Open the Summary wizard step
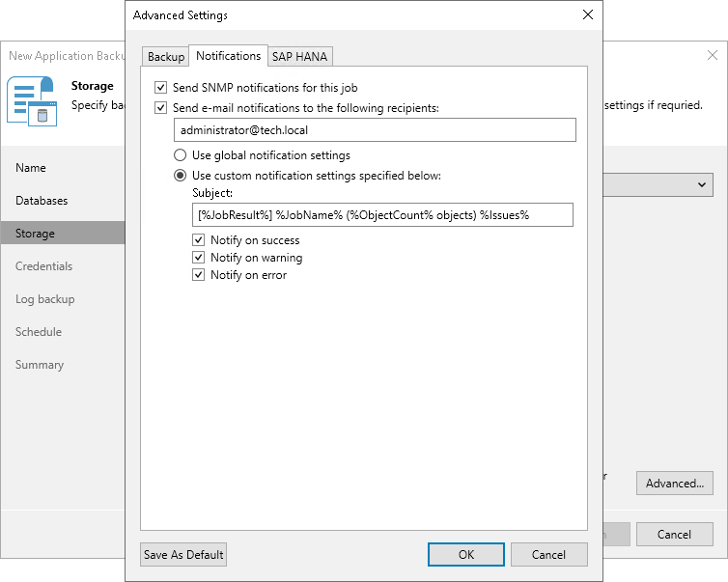Viewport: 728px width, 582px height. coord(40,365)
